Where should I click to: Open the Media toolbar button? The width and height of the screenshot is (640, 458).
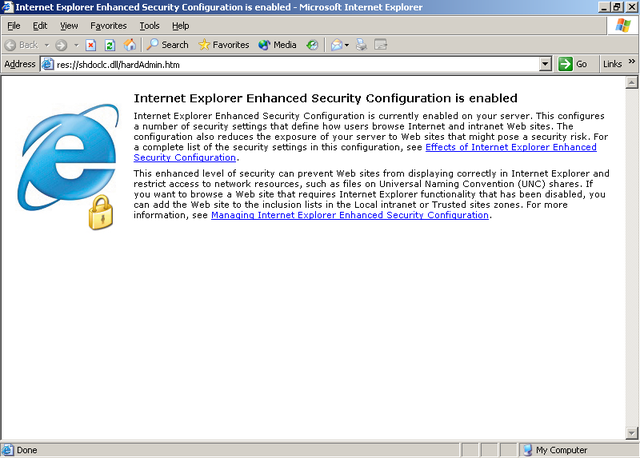coord(278,45)
